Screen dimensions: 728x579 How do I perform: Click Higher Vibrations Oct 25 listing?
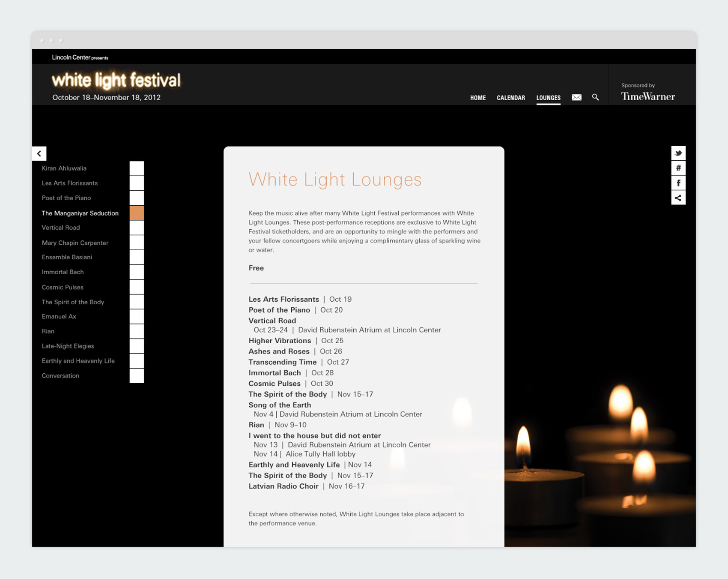[296, 341]
